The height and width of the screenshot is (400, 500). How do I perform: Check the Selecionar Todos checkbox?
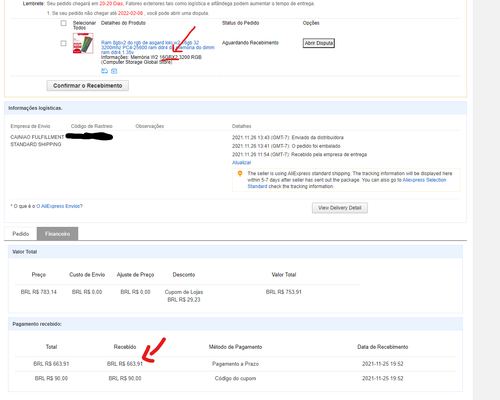click(63, 23)
